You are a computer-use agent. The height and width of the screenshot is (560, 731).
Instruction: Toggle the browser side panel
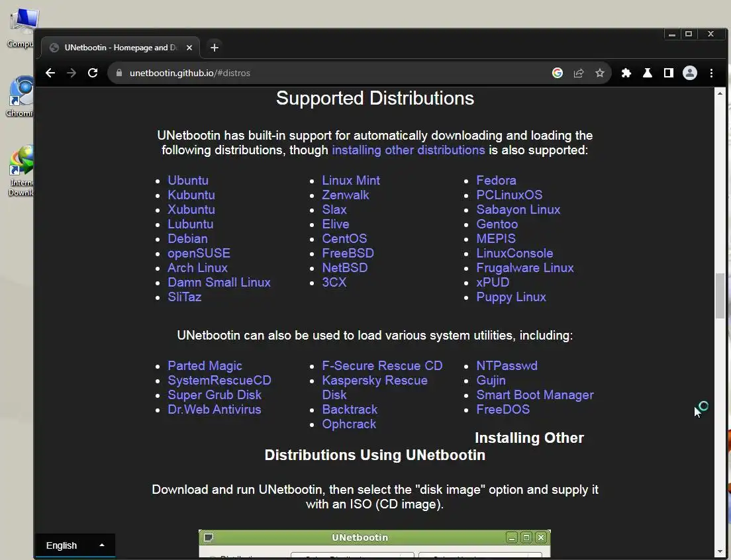click(669, 73)
